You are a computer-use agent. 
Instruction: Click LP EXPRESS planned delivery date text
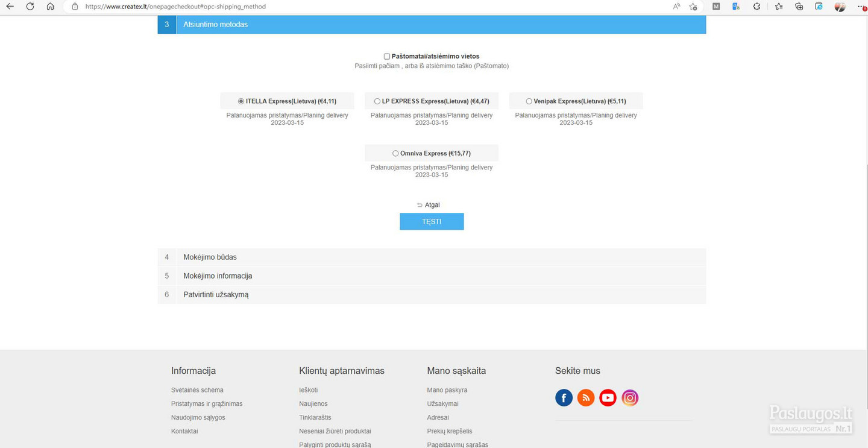[432, 119]
